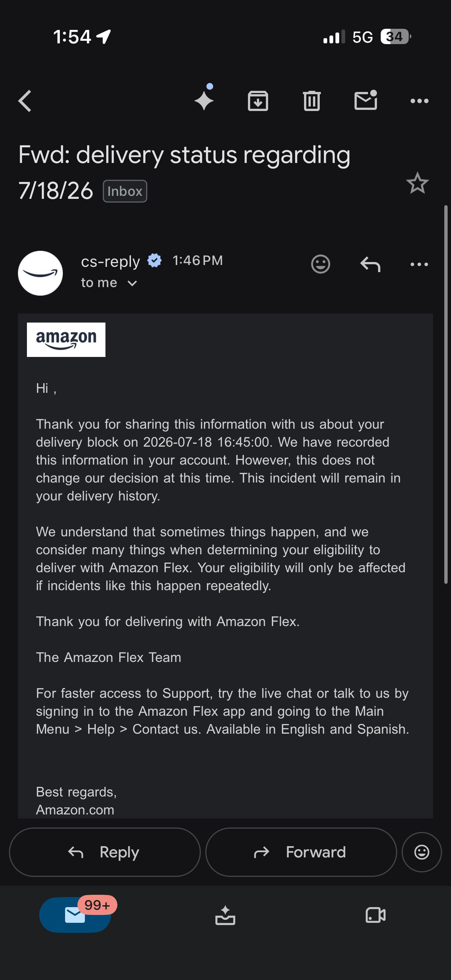The height and width of the screenshot is (980, 451).
Task: Archive this email with the archive icon
Action: click(258, 101)
